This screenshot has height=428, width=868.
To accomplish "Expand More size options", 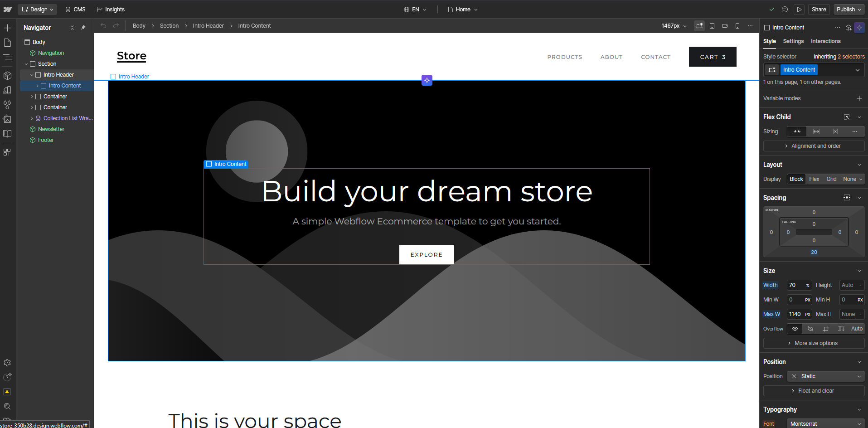I will click(814, 343).
